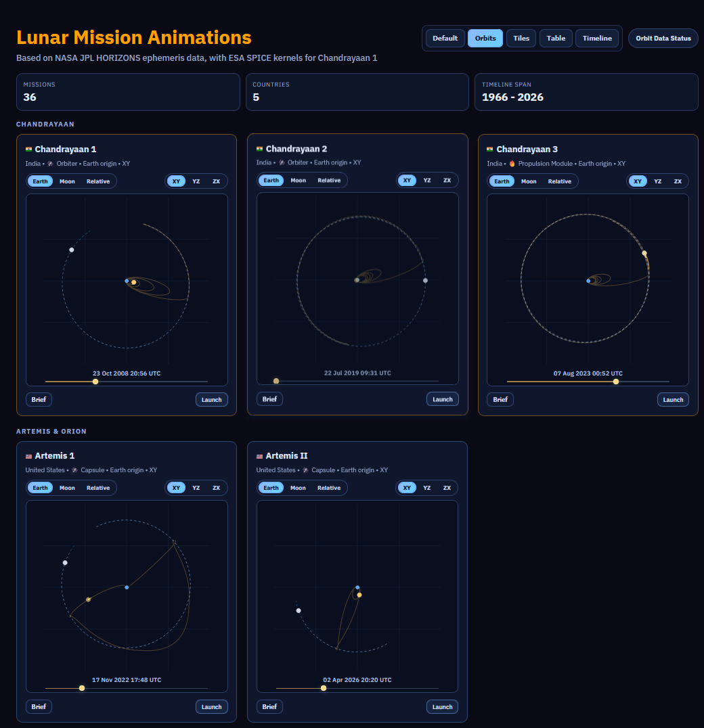Open the Brief for Chandrayaan 1
The height and width of the screenshot is (728, 704).
39,399
